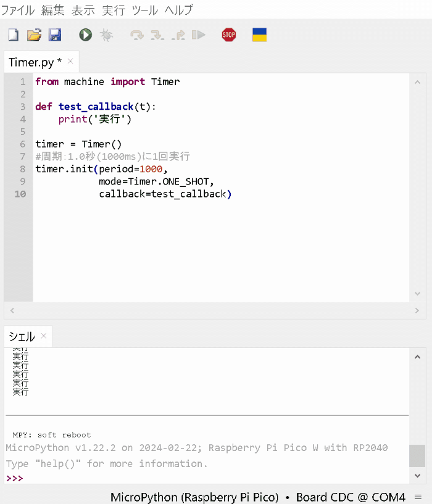Start debugging with the bug icon
Viewport: 432px width, 504px height.
coord(107,35)
